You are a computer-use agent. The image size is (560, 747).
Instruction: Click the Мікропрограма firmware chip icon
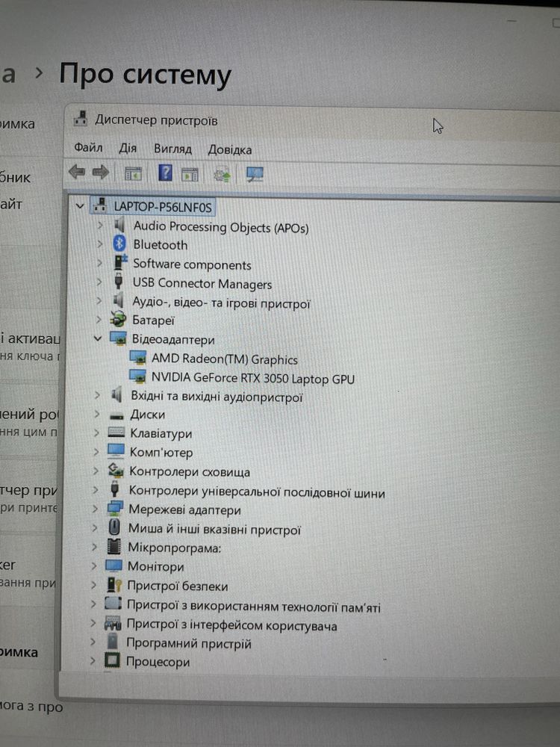click(113, 547)
